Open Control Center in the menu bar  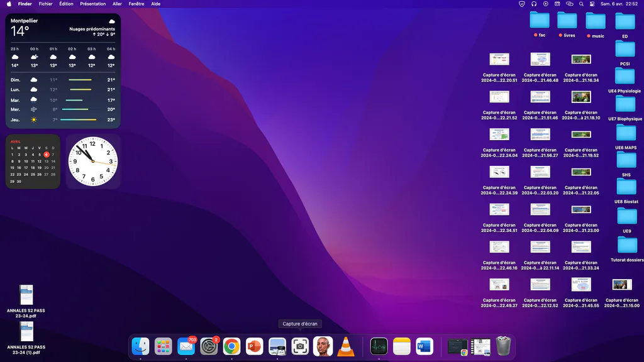click(x=592, y=4)
